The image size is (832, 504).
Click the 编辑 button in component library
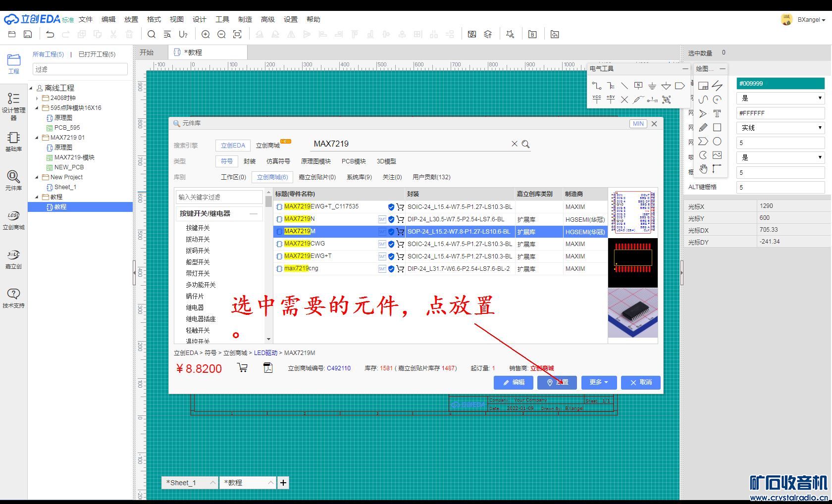point(514,382)
